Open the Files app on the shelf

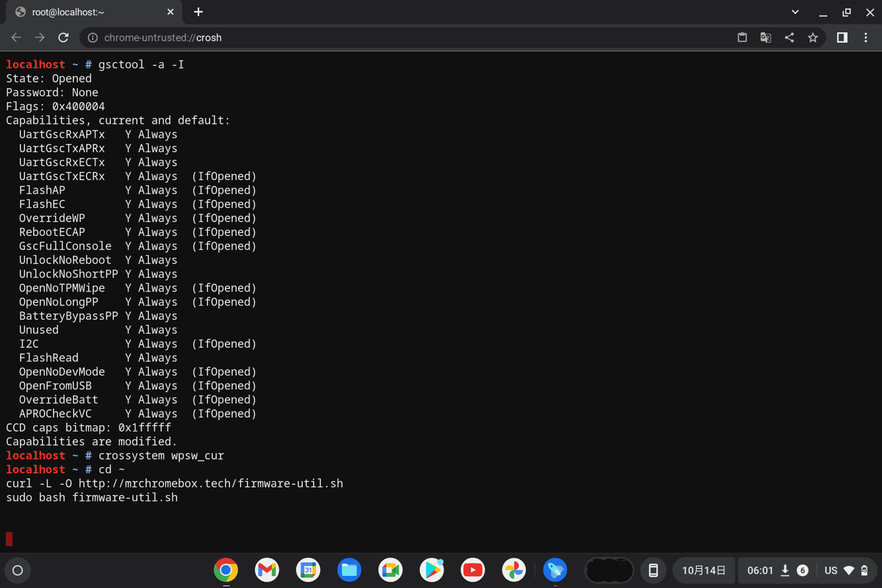349,570
